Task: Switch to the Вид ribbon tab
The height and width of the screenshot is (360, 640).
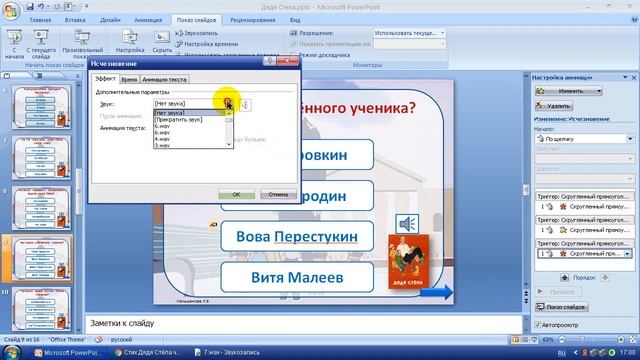Action: coord(295,20)
